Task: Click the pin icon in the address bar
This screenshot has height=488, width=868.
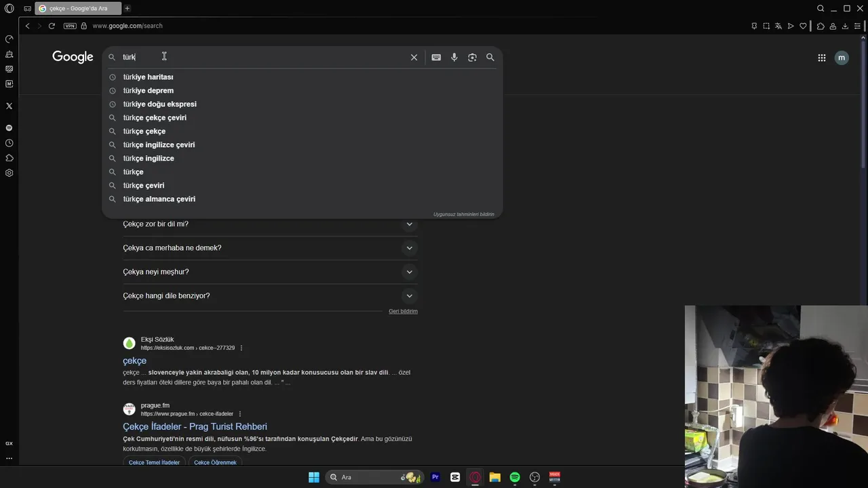Action: pyautogui.click(x=754, y=26)
